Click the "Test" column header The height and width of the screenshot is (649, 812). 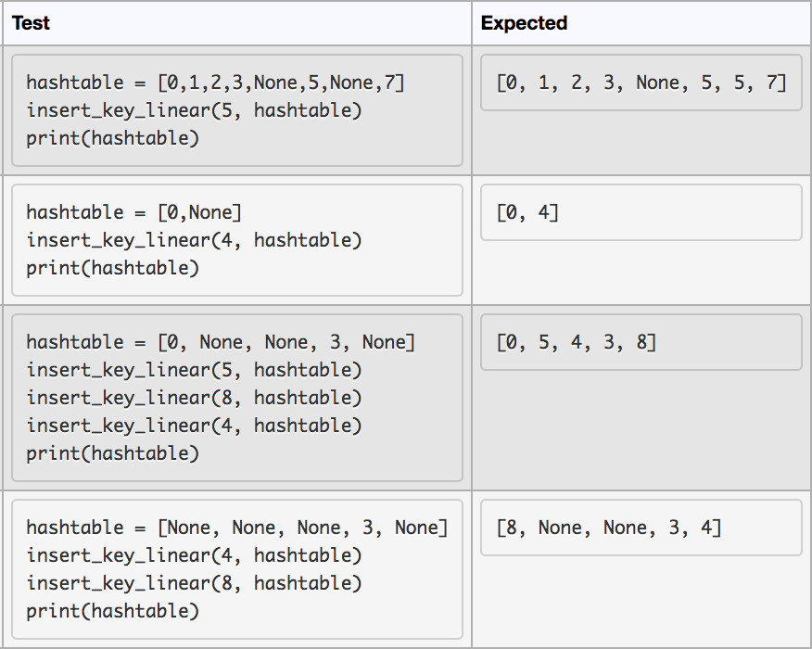point(31,23)
